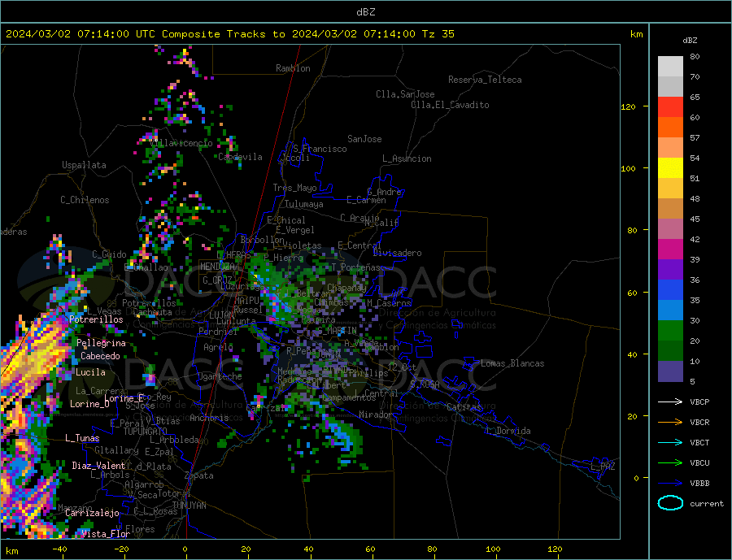Select the bright yellow swatch in dBZ scale
Viewport: 732px width, 560px height.
[x=670, y=168]
